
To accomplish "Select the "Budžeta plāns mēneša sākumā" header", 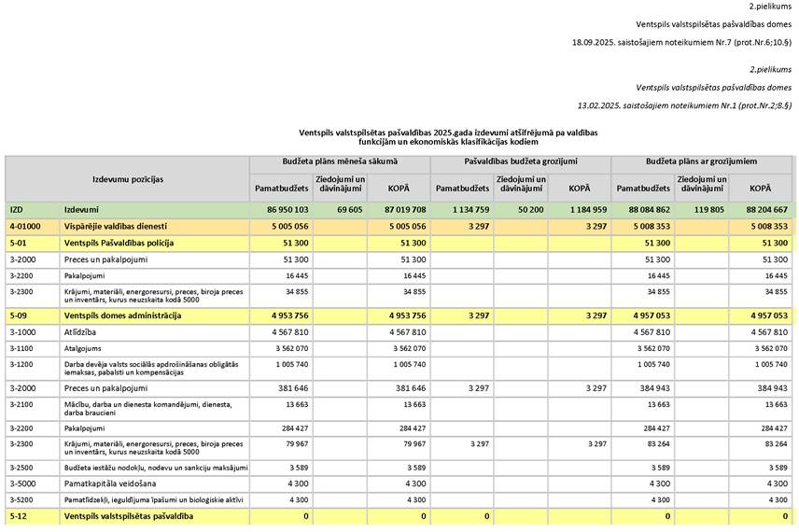I will pyautogui.click(x=339, y=161).
